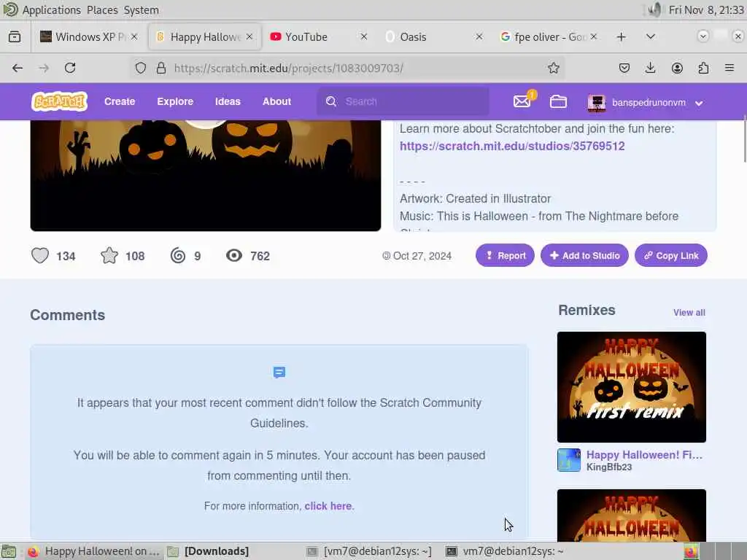Open the Scratchtober studio link
The image size is (747, 560).
(x=512, y=146)
